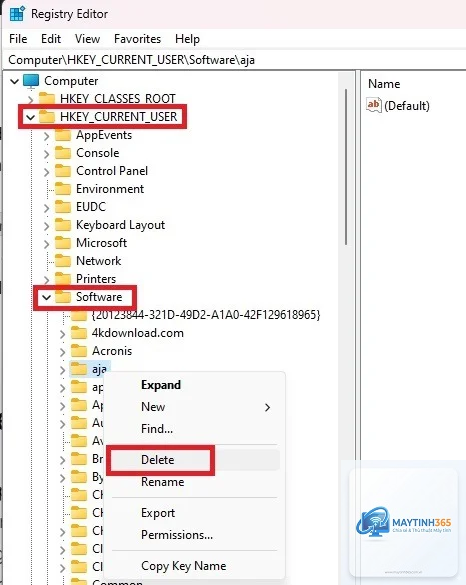The width and height of the screenshot is (466, 585).
Task: Click the registry path address bar
Action: [234, 60]
